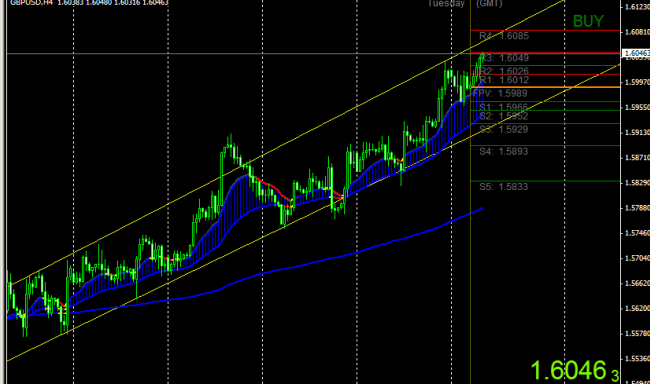The image size is (650, 384).
Task: Click the white current price tag 1.6046
Action: click(636, 53)
